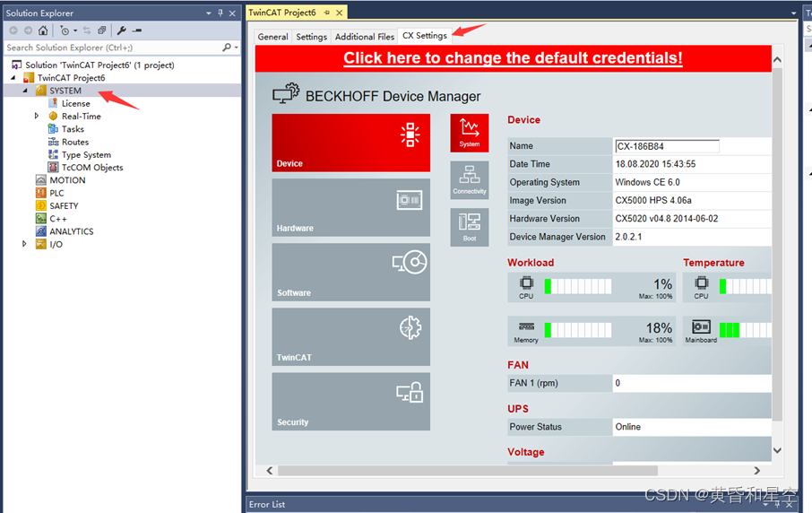Close the Solution Explorer panel
Screen dimensions: 812x513
pyautogui.click(x=232, y=13)
